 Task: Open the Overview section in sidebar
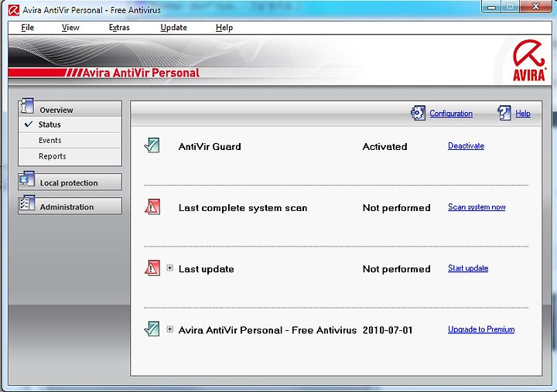(x=70, y=109)
